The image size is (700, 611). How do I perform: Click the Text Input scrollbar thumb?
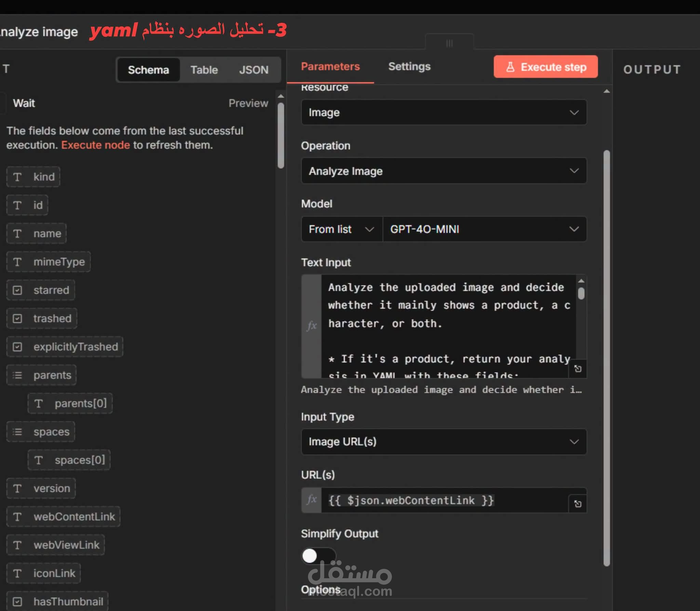coord(581,293)
